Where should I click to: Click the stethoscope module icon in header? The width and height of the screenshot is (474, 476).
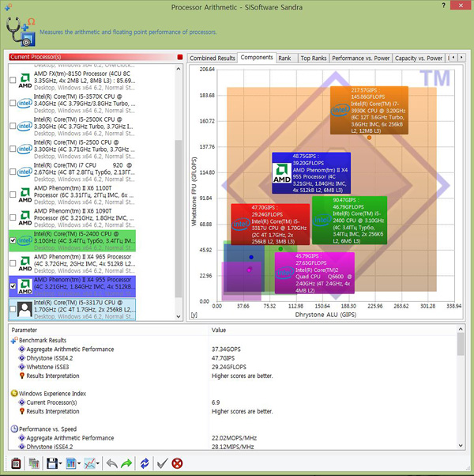(x=21, y=32)
